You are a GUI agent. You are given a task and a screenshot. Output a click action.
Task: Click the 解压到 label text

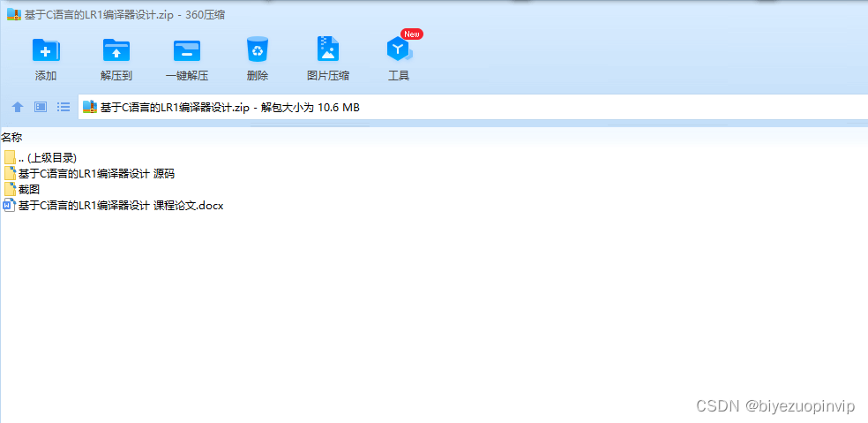click(x=116, y=76)
